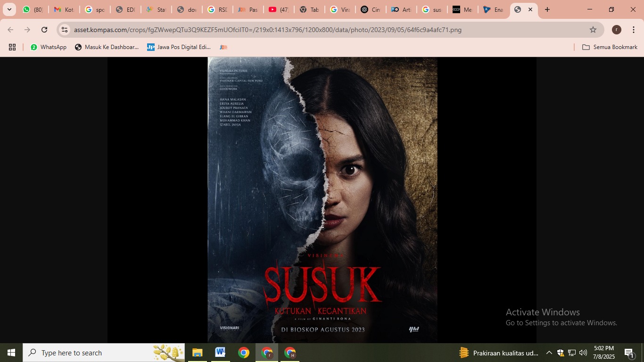This screenshot has height=362, width=644.
Task: Open the YouTube (47) tab
Action: (279, 9)
